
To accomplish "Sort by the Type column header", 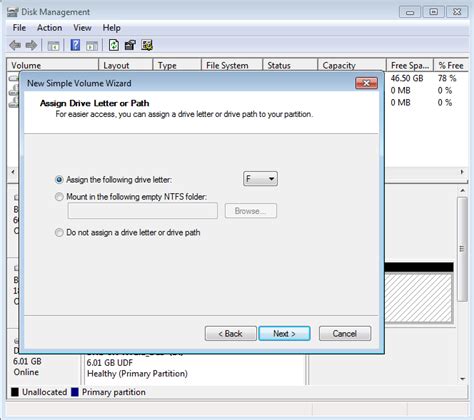I will pyautogui.click(x=177, y=65).
